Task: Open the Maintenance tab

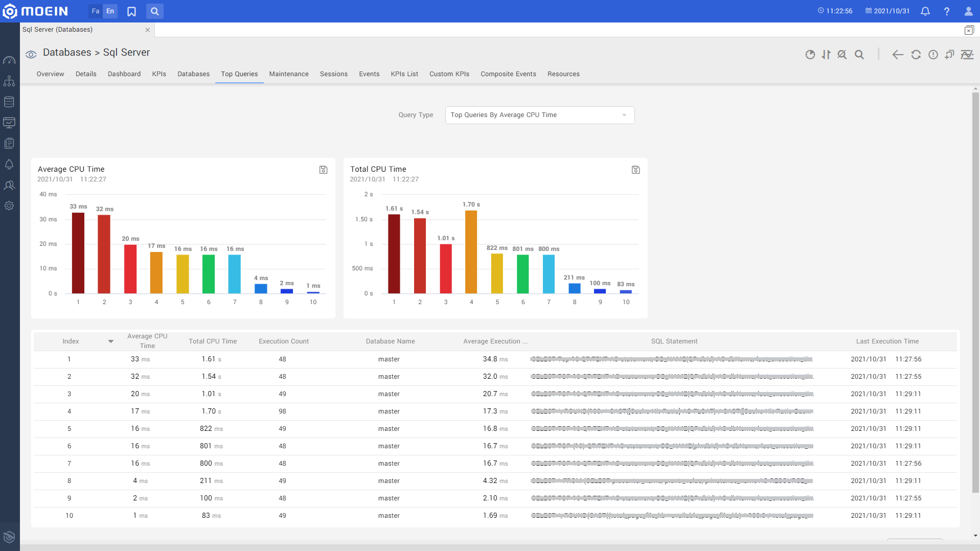Action: click(289, 74)
